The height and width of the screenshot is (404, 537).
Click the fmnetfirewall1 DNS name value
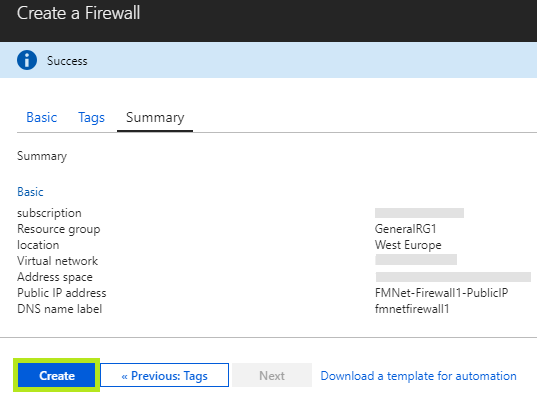(412, 309)
